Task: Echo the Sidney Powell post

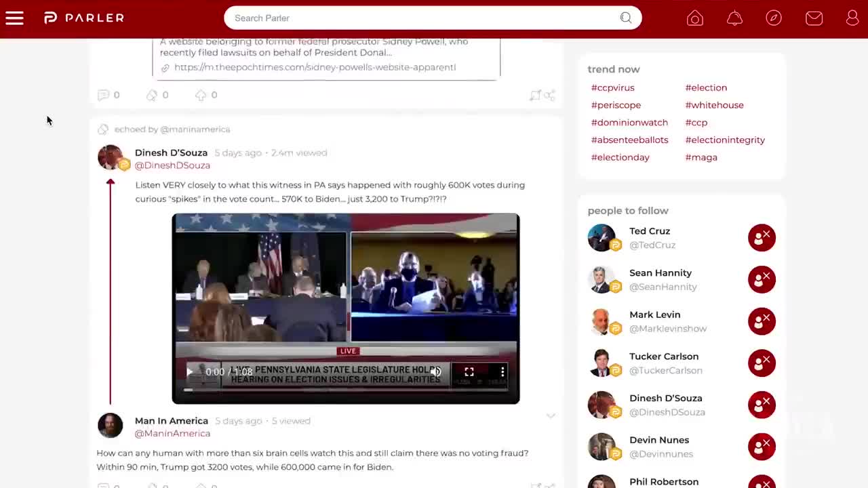Action: [152, 95]
